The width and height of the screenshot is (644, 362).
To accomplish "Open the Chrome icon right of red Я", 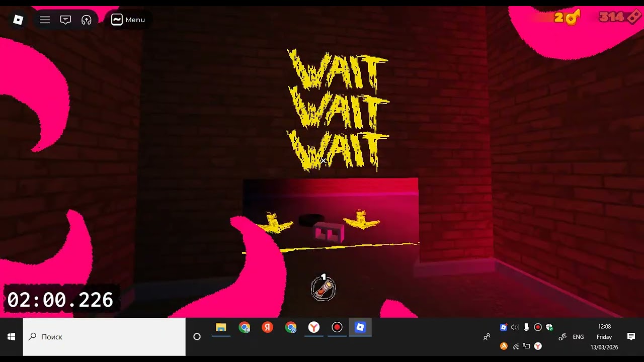I will coord(291,327).
